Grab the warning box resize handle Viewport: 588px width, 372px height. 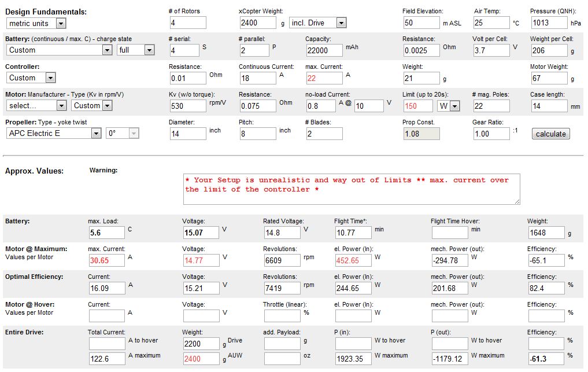(517, 201)
